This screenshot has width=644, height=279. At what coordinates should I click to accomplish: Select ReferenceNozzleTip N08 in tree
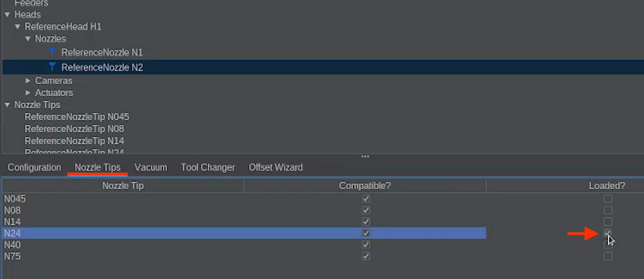point(74,129)
